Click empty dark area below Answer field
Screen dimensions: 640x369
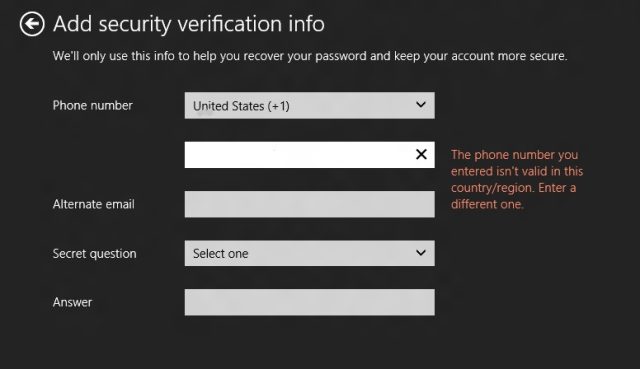pyautogui.click(x=309, y=345)
